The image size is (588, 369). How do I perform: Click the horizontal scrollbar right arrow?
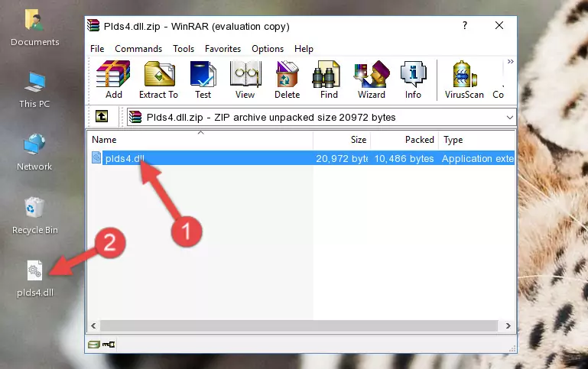(508, 325)
